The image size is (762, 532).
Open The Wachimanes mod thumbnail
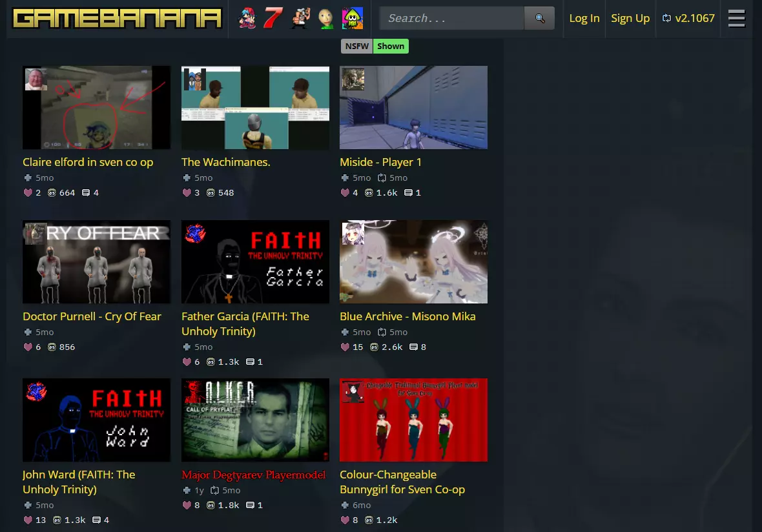255,107
